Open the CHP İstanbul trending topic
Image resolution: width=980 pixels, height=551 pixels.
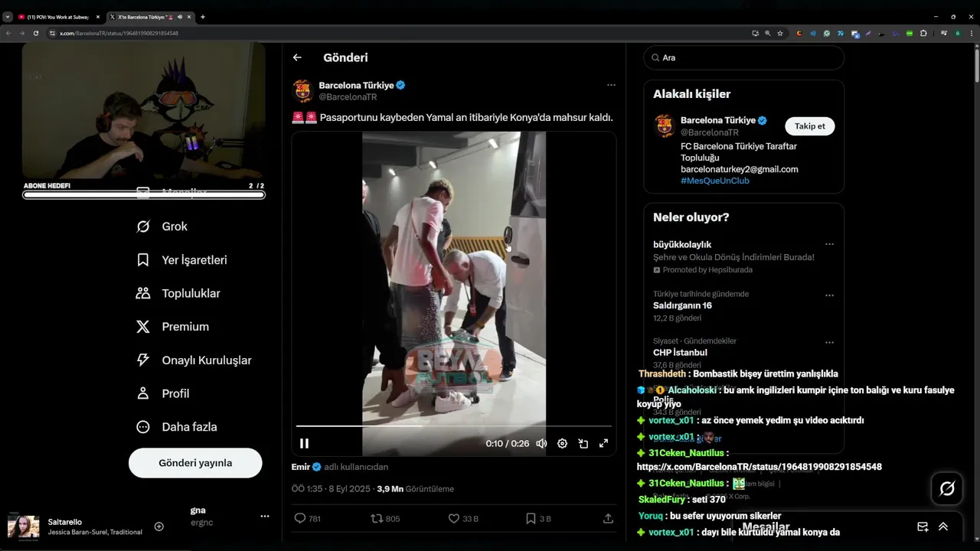point(680,353)
